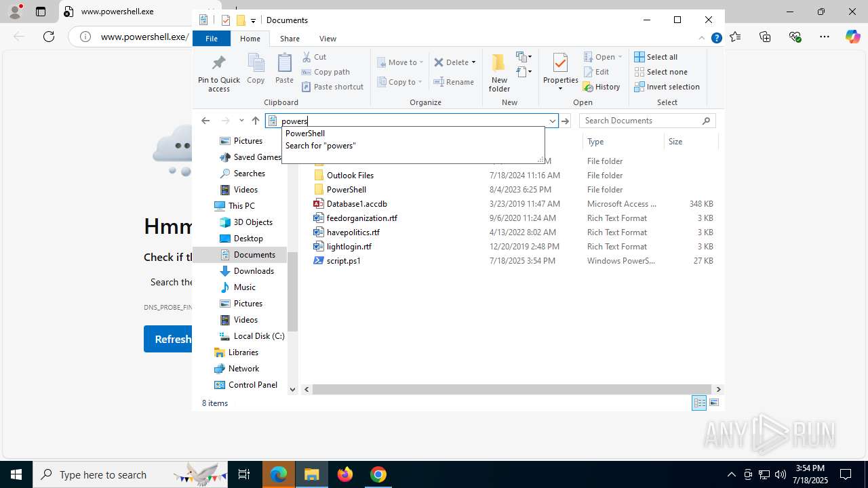The height and width of the screenshot is (488, 868).
Task: Click the navigation pane vertical scrollbar
Action: pyautogui.click(x=292, y=291)
